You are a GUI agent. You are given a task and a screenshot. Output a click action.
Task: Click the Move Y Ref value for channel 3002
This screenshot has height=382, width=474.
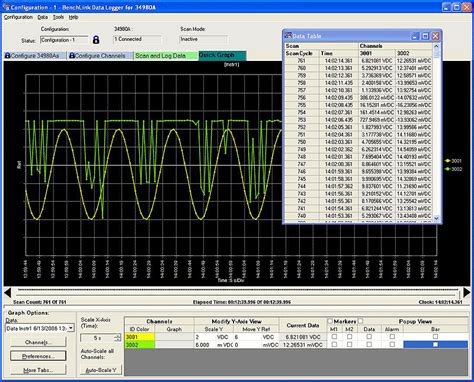click(x=248, y=345)
